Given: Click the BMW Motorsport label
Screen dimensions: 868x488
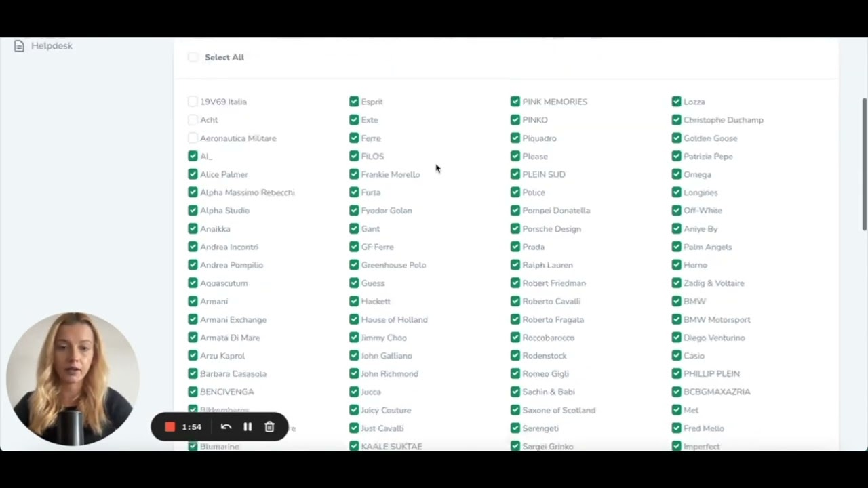Looking at the screenshot, I should point(717,320).
